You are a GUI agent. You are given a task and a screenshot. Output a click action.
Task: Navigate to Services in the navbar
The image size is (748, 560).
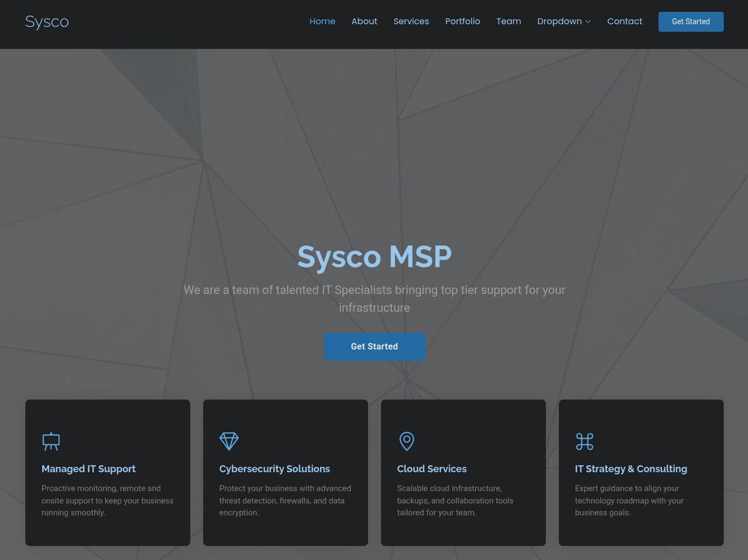pos(411,22)
